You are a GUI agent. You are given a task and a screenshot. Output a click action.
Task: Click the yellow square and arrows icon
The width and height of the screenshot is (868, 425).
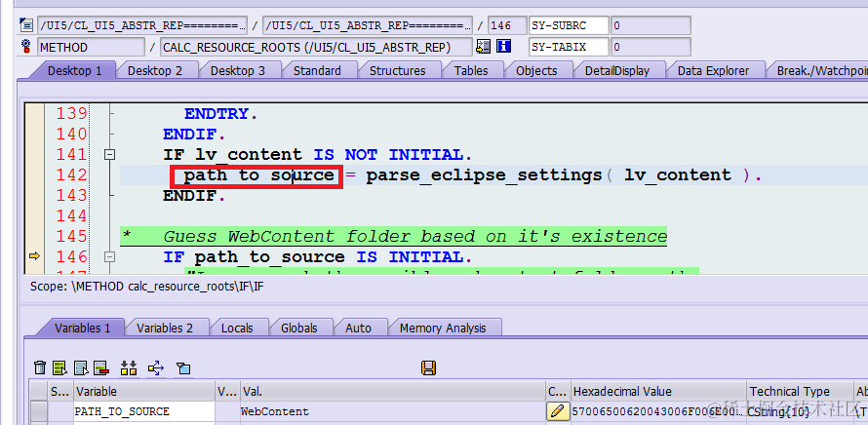(x=156, y=367)
